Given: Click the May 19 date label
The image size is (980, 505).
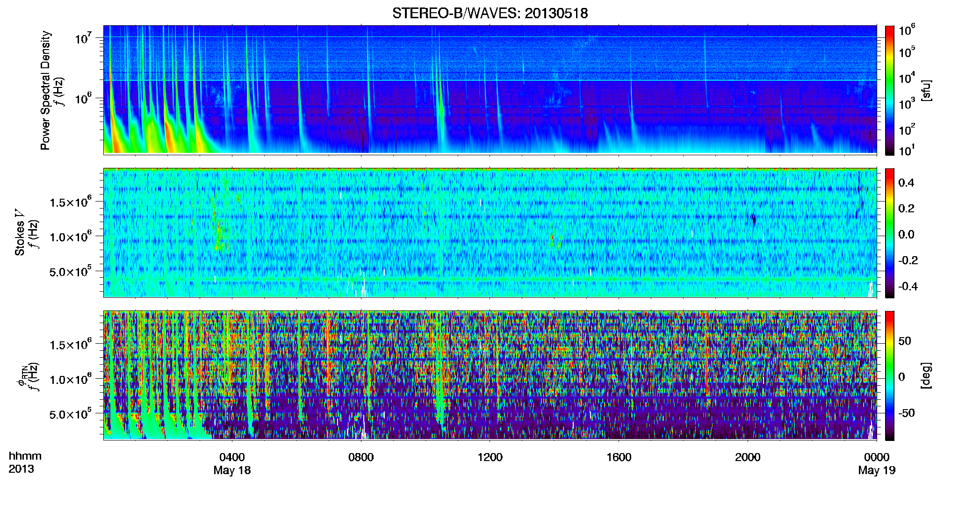Looking at the screenshot, I should click(x=877, y=470).
